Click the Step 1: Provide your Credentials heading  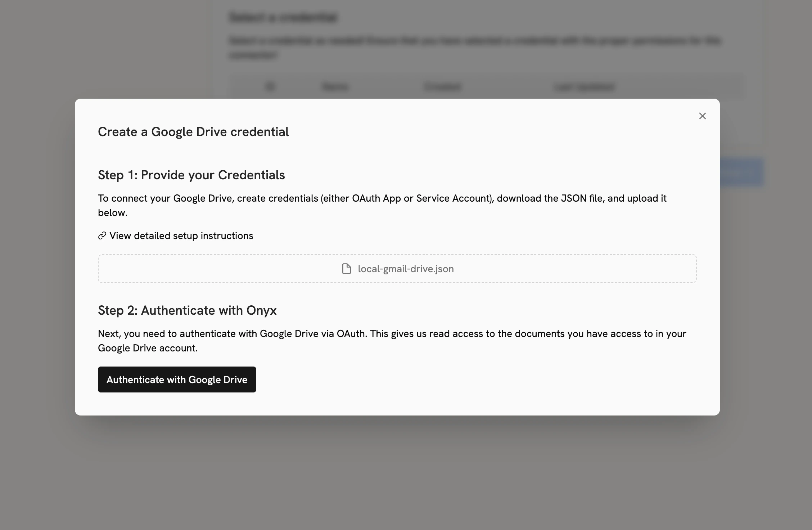pos(191,175)
